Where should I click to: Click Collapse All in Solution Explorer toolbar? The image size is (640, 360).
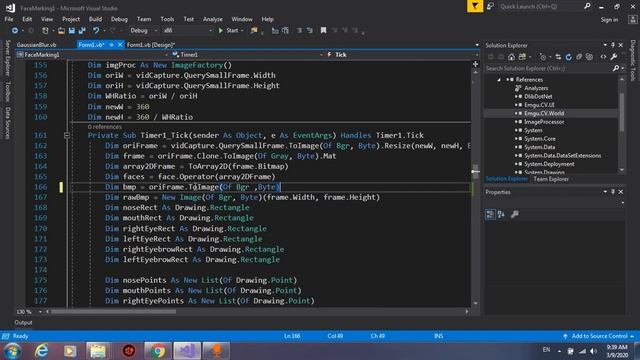tap(579, 57)
